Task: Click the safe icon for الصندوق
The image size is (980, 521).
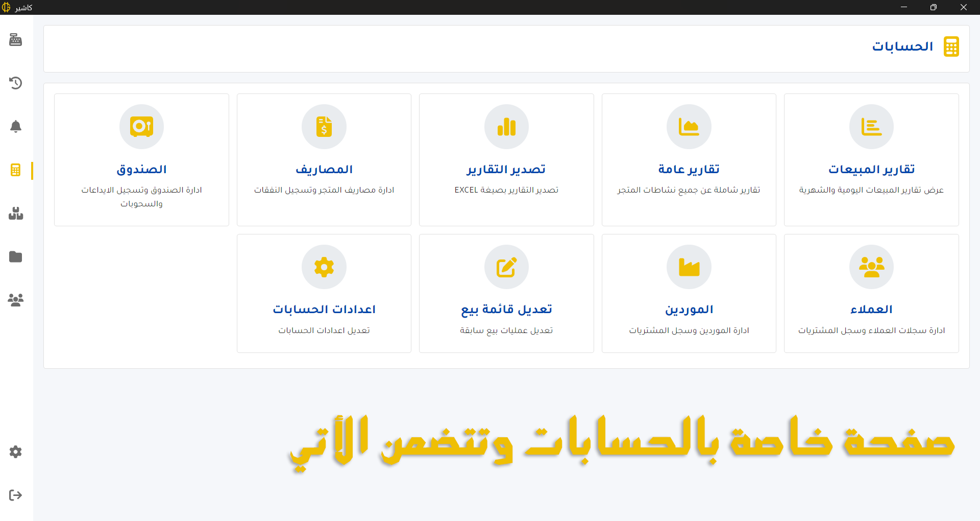Action: [141, 127]
